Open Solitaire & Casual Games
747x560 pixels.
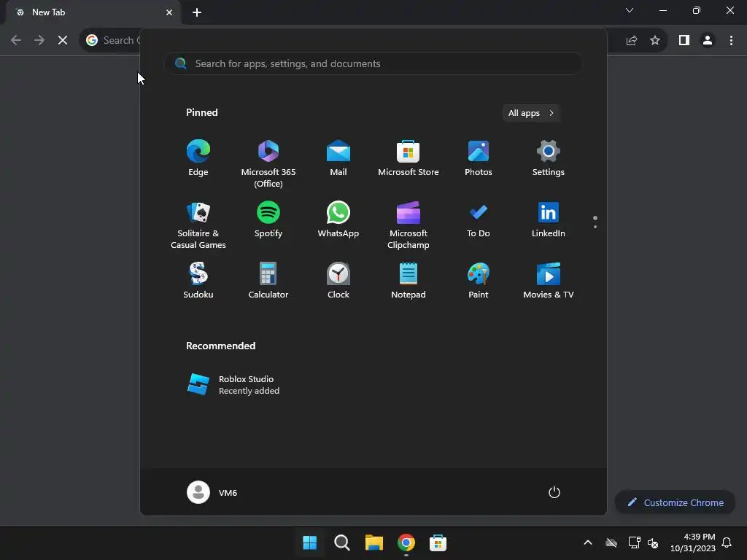pos(198,225)
